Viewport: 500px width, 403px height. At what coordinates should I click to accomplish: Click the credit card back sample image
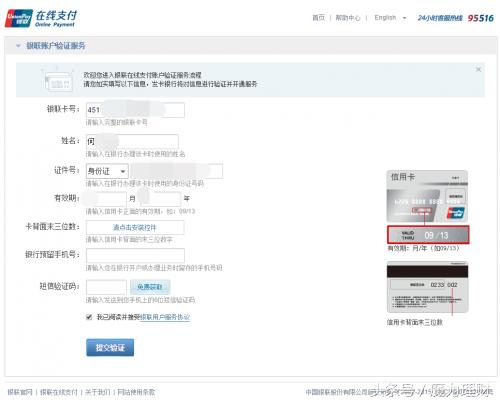(x=428, y=287)
